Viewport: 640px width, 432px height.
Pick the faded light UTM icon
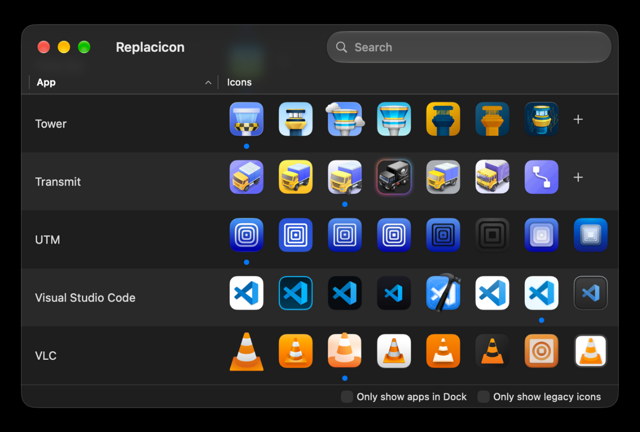pos(541,235)
